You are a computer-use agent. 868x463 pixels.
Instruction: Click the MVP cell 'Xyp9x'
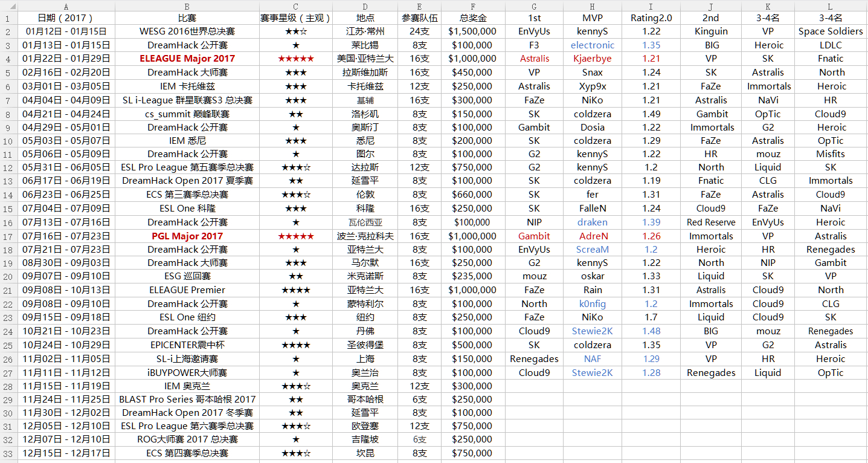click(593, 86)
